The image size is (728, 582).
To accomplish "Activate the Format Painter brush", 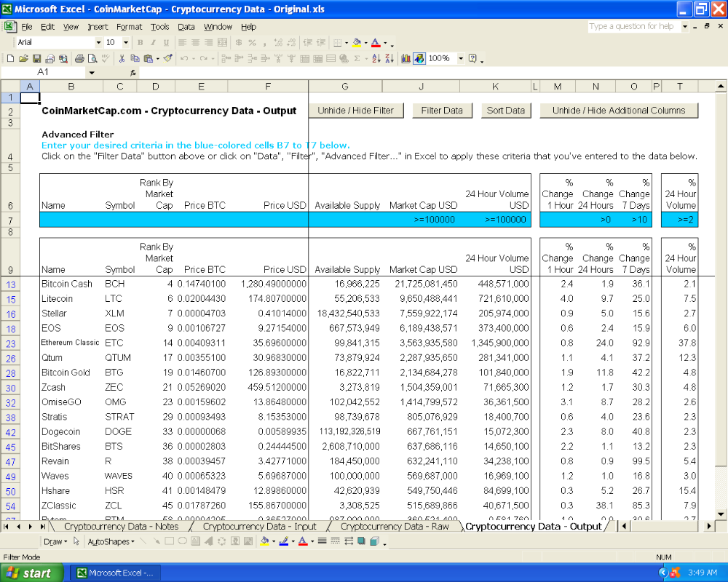I will pos(168,58).
